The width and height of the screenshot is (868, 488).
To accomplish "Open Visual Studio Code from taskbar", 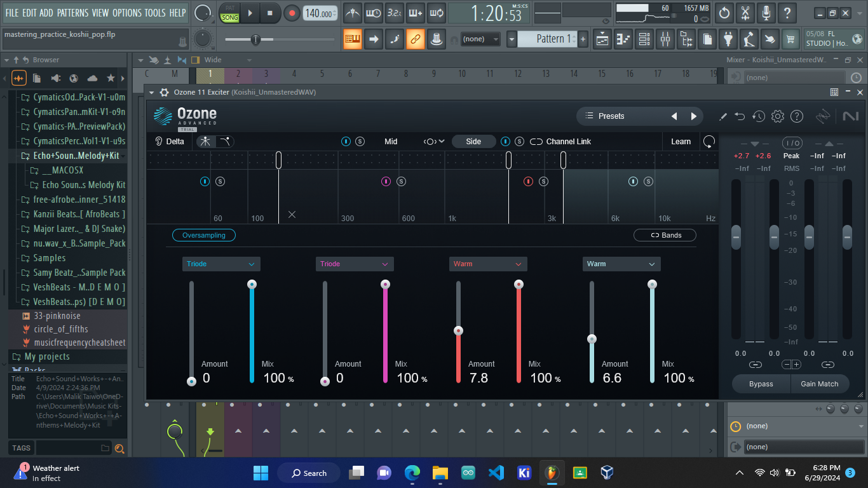I will (496, 473).
